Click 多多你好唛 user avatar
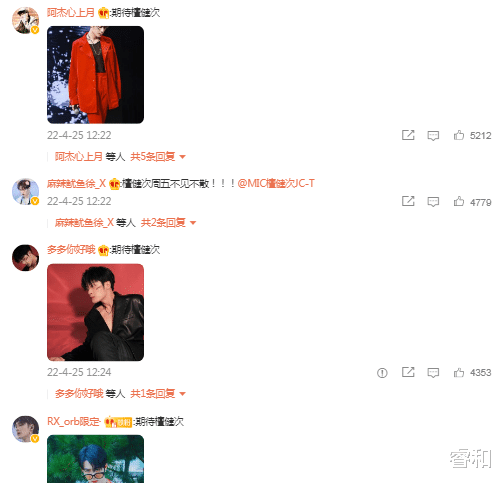The image size is (504, 483). pos(25,258)
